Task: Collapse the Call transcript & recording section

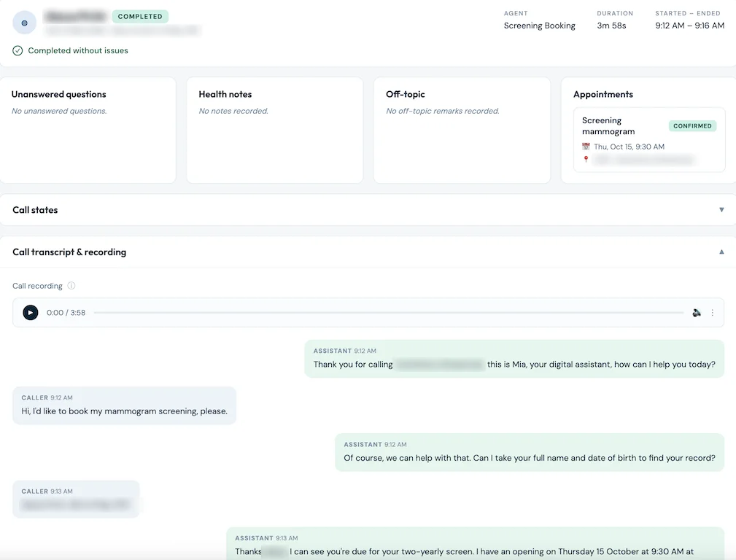Action: coord(721,252)
